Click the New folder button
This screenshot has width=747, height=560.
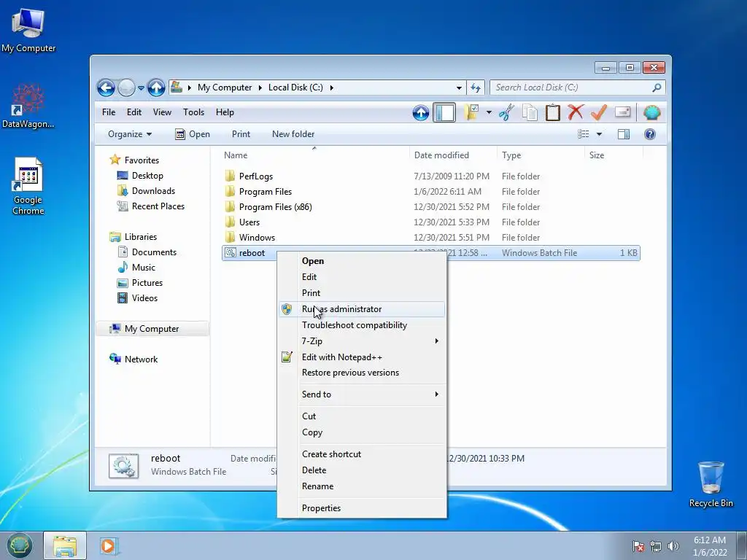pos(293,134)
